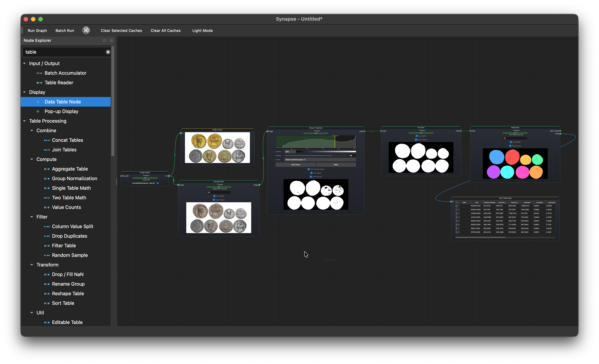The image size is (599, 364).
Task: Click the Reset button in Binary Threshold
Action: tap(336, 165)
